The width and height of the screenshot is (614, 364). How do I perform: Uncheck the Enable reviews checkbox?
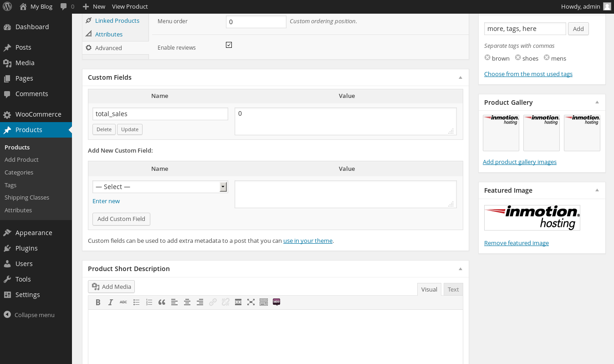pyautogui.click(x=229, y=45)
